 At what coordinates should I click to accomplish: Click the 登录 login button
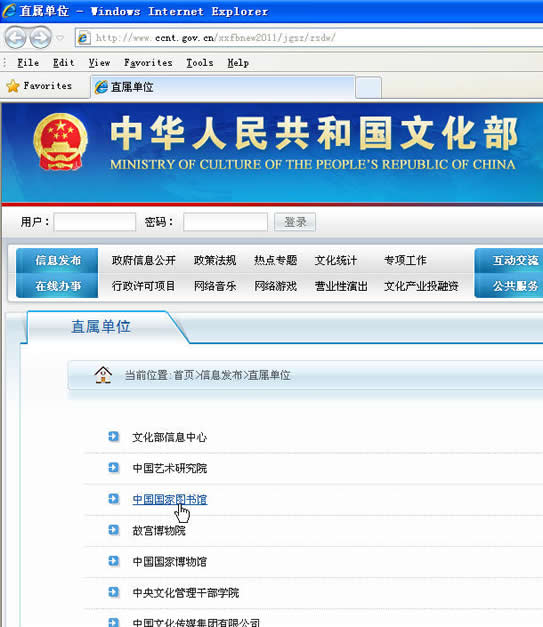[x=295, y=222]
